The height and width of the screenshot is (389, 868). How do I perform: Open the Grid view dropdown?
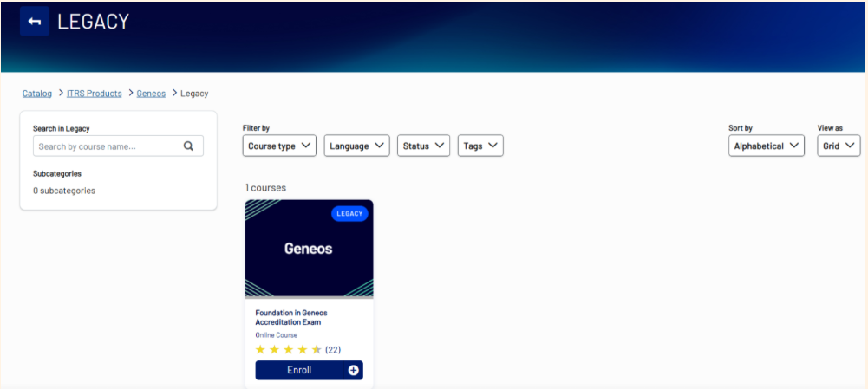point(839,146)
